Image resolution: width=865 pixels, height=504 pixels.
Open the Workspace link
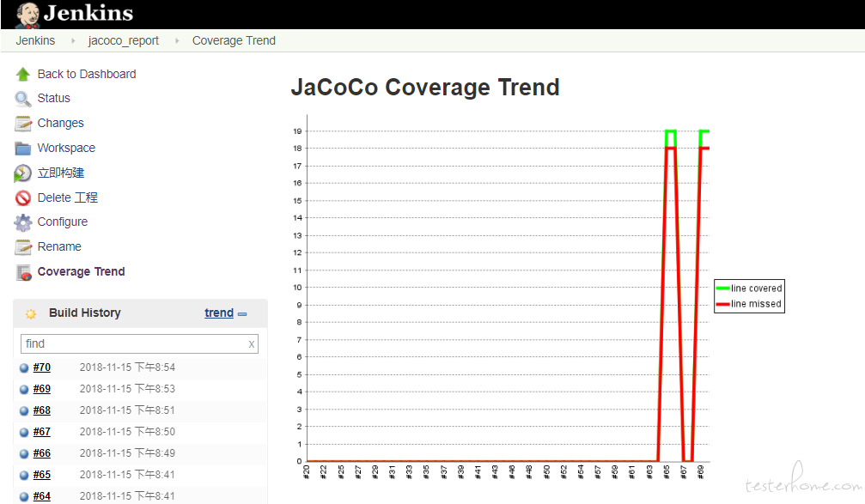tap(66, 148)
